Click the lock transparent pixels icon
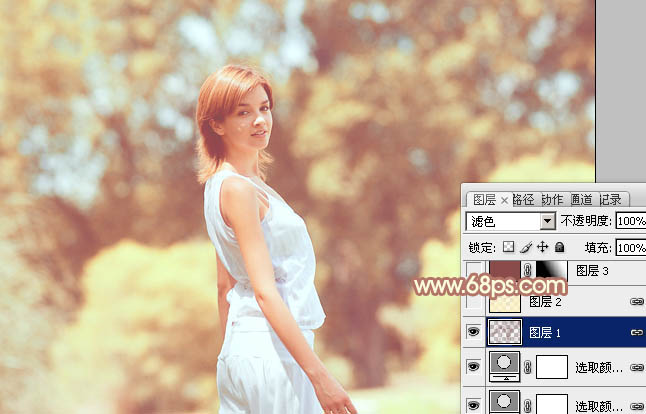 509,247
